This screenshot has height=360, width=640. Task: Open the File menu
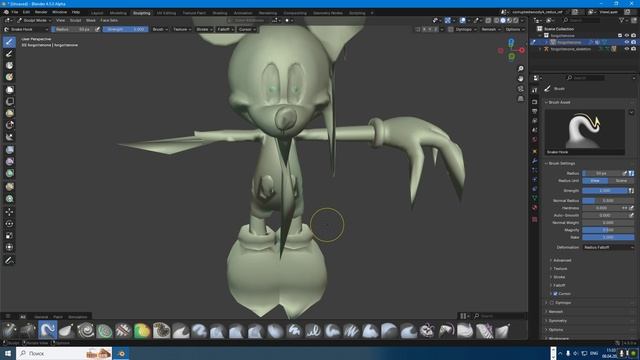click(x=15, y=12)
